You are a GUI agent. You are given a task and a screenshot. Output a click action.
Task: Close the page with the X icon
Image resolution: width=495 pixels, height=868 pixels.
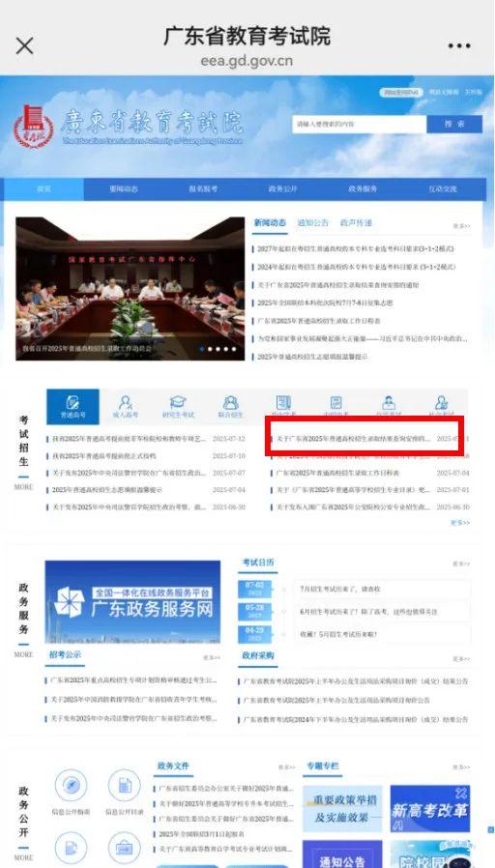pyautogui.click(x=24, y=46)
